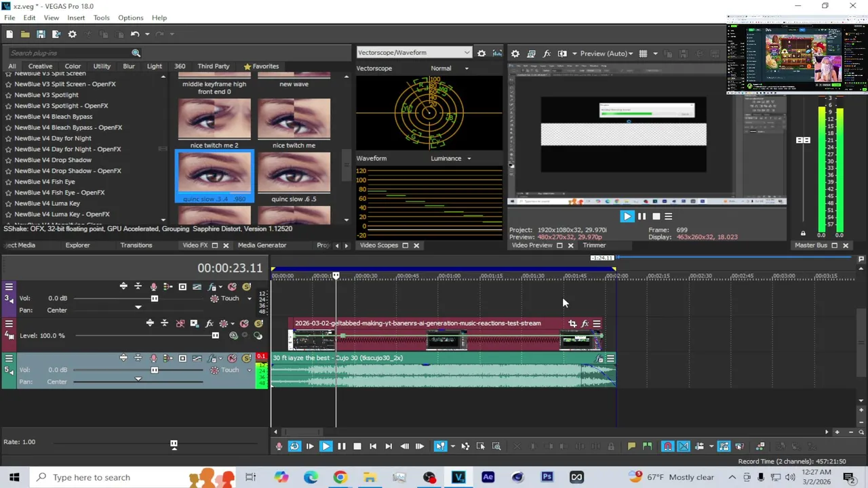Open Split Screen View dropdown arrow

[574, 54]
